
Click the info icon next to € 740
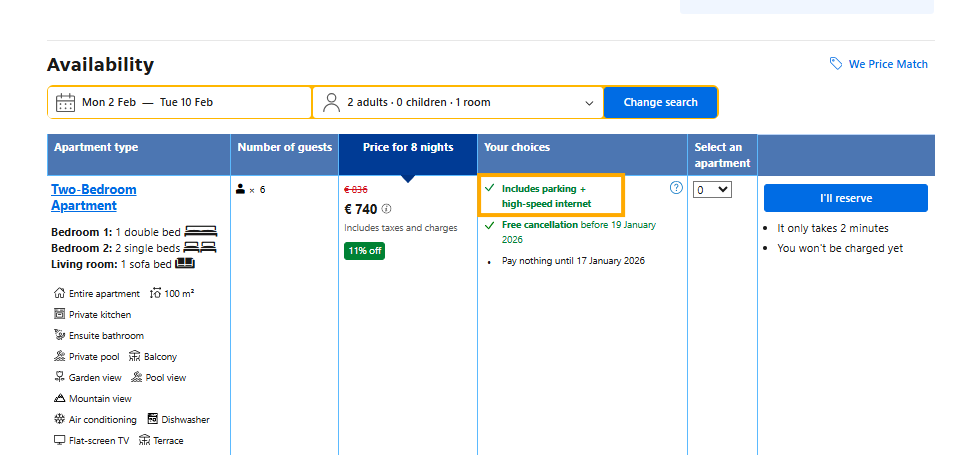pyautogui.click(x=386, y=209)
